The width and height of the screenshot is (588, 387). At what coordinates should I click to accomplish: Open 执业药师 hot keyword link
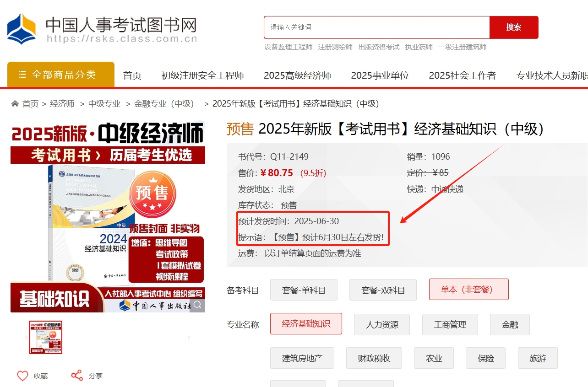tap(419, 47)
